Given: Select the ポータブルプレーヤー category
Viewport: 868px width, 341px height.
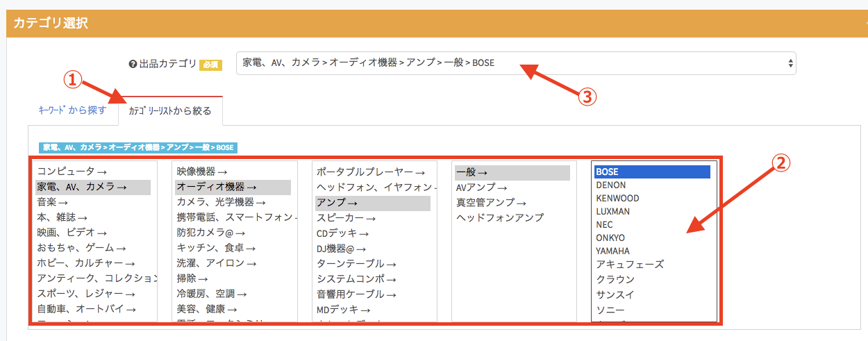Looking at the screenshot, I should tap(371, 171).
